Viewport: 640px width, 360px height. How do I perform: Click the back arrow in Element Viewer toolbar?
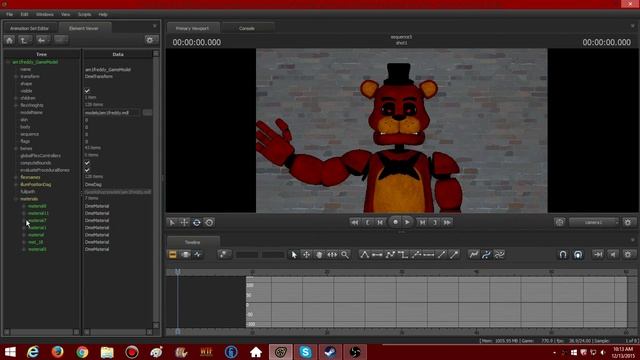[x=42, y=40]
